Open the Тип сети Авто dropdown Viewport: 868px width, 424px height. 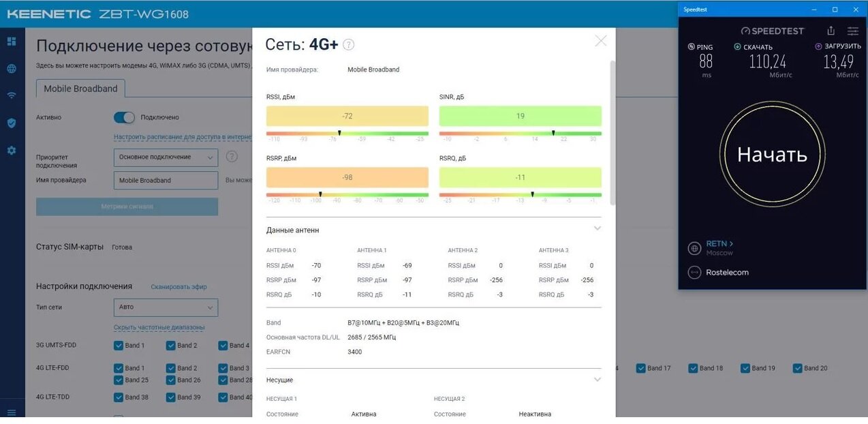[166, 307]
